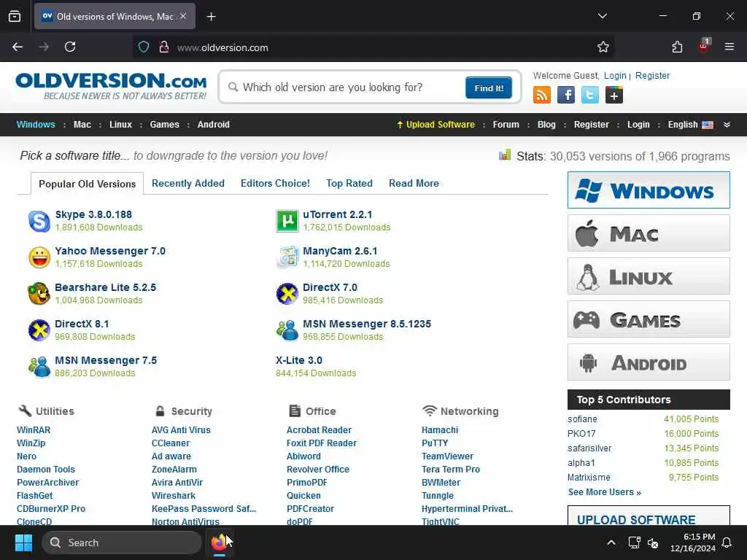This screenshot has width=747, height=560.
Task: Open the Facebook social icon
Action: (566, 95)
